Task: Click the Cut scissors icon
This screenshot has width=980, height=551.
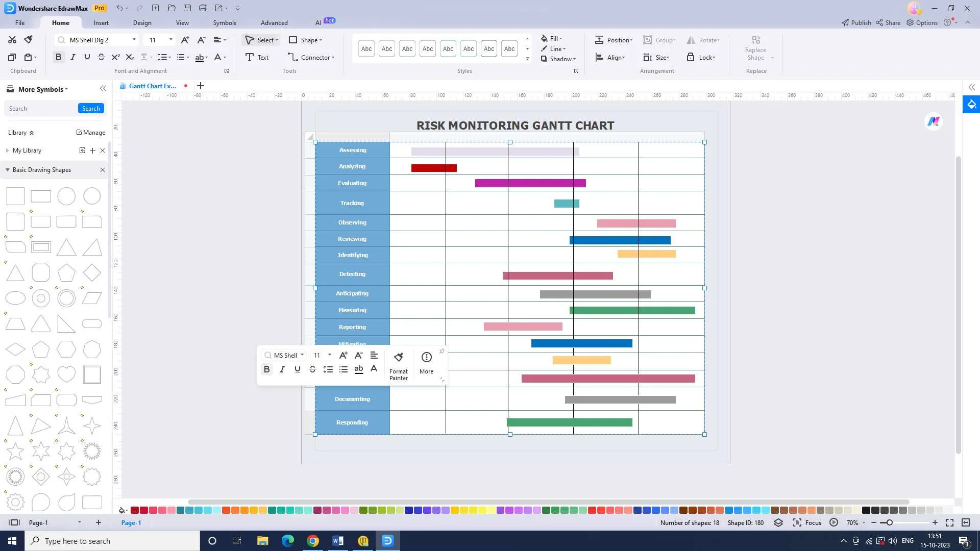Action: tap(12, 40)
